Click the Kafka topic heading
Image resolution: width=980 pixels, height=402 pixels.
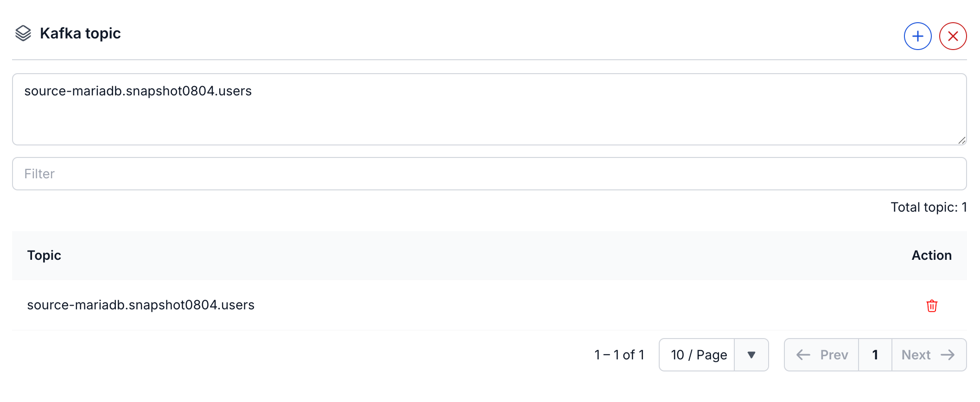click(x=80, y=33)
